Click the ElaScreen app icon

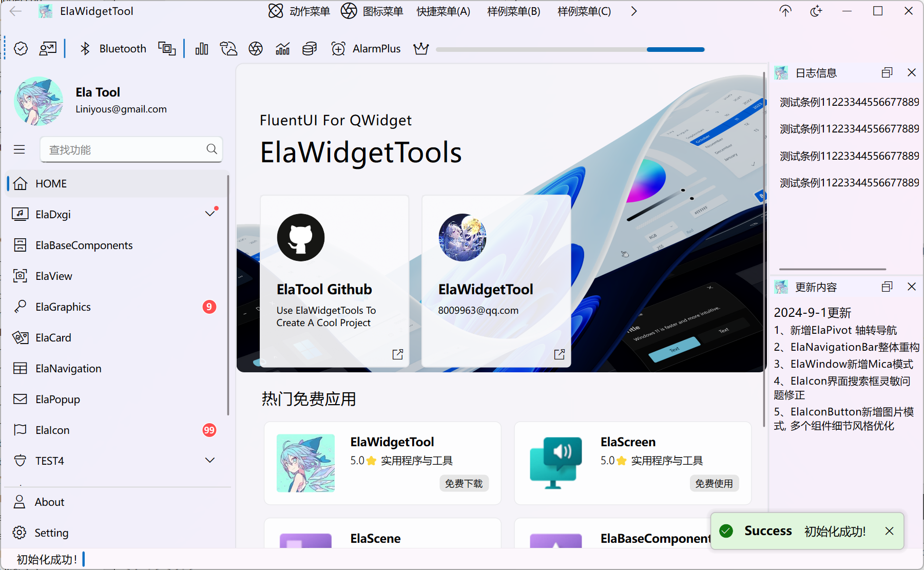click(x=556, y=463)
